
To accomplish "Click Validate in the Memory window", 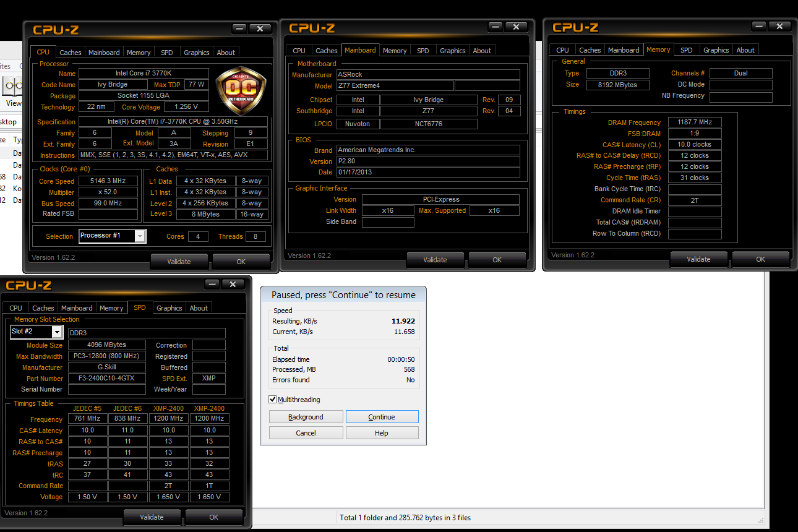I will (699, 259).
